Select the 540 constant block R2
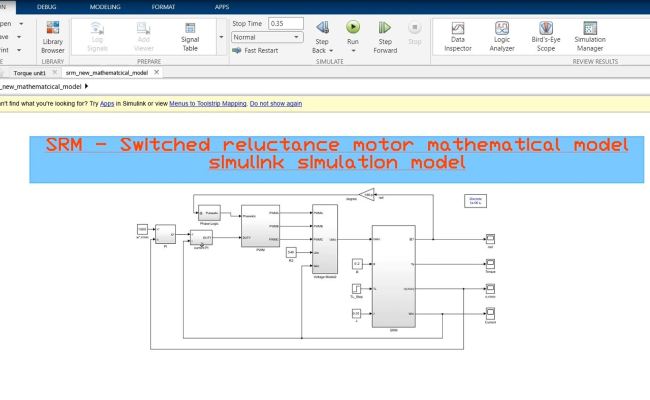The height and width of the screenshot is (400, 650). pyautogui.click(x=291, y=252)
